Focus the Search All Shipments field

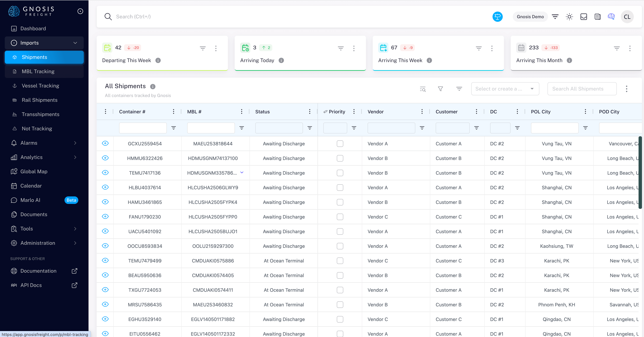[x=582, y=89]
